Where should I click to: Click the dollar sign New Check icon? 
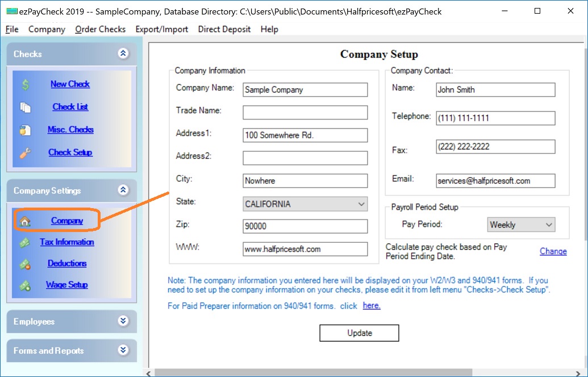click(x=25, y=85)
